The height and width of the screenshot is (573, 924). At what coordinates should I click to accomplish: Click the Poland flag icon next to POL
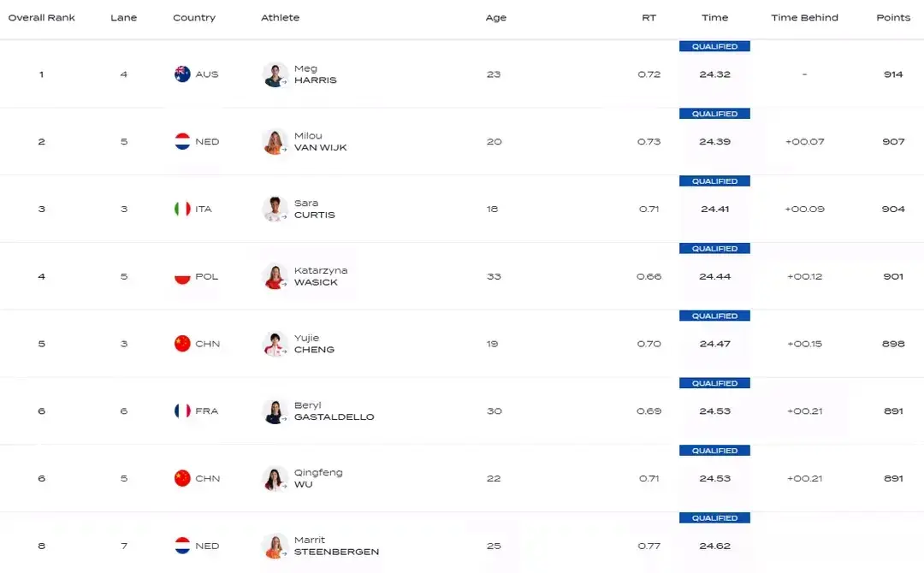[182, 276]
